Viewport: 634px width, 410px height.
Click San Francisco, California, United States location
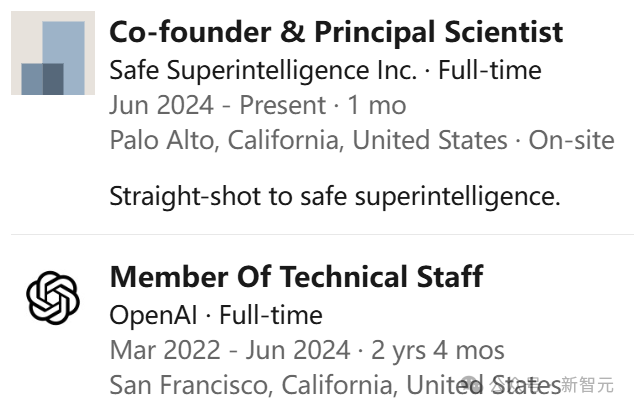[335, 385]
